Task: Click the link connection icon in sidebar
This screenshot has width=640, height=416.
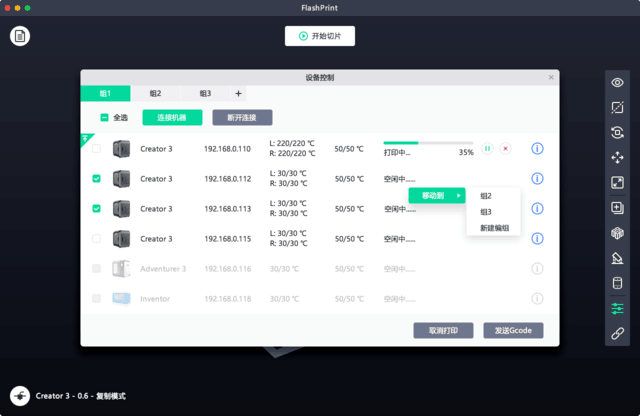Action: [x=617, y=334]
